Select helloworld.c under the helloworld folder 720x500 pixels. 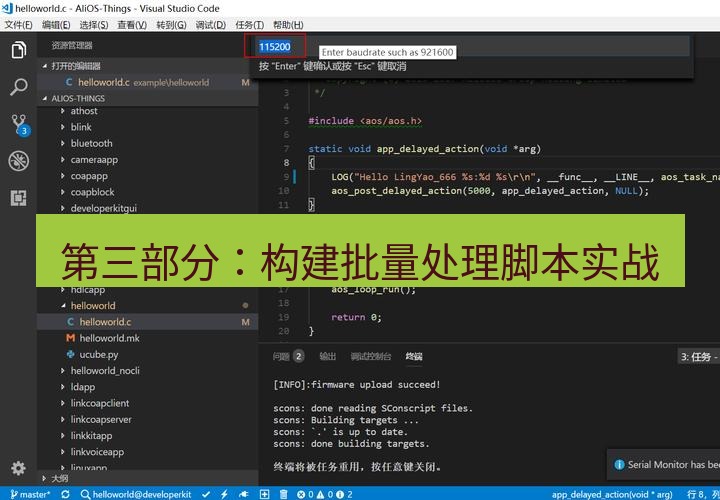pos(147,322)
